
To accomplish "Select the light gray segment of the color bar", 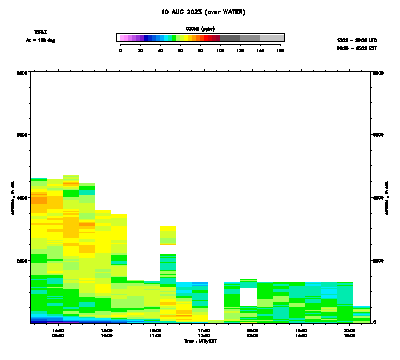I will (272, 38).
